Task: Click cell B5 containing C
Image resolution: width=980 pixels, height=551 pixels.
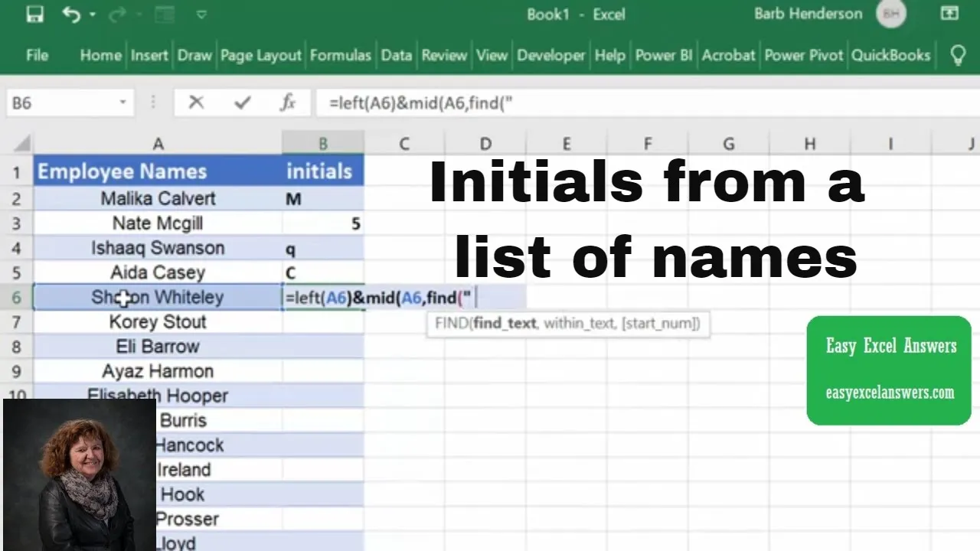Action: pyautogui.click(x=323, y=272)
